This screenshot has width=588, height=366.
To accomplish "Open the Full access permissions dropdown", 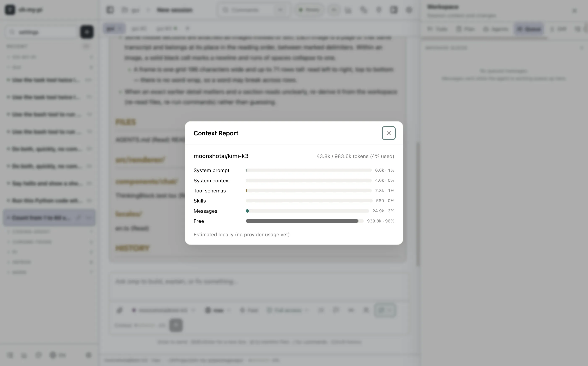I will click(x=287, y=310).
